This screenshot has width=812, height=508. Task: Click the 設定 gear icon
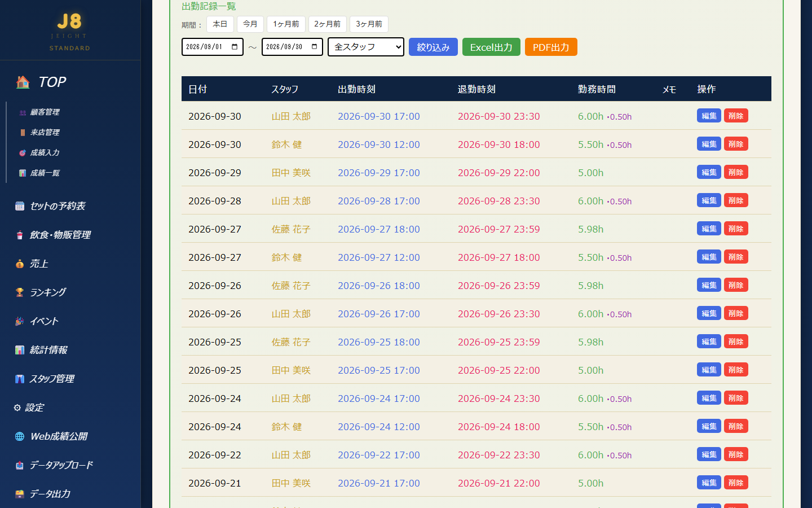17,408
